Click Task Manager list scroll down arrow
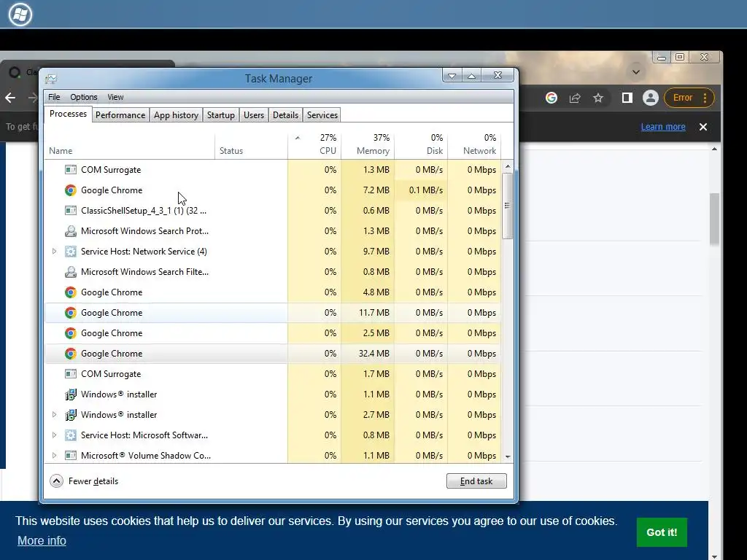Image resolution: width=747 pixels, height=560 pixels. tap(508, 456)
